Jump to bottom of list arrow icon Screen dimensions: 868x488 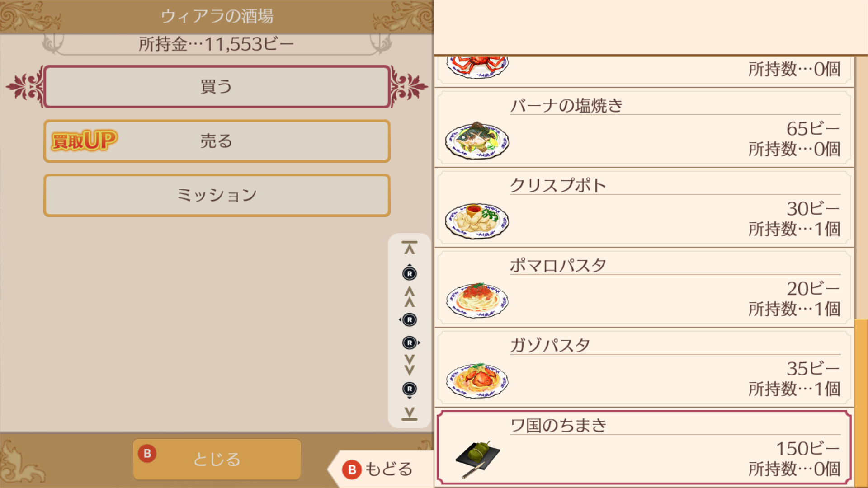pyautogui.click(x=409, y=413)
